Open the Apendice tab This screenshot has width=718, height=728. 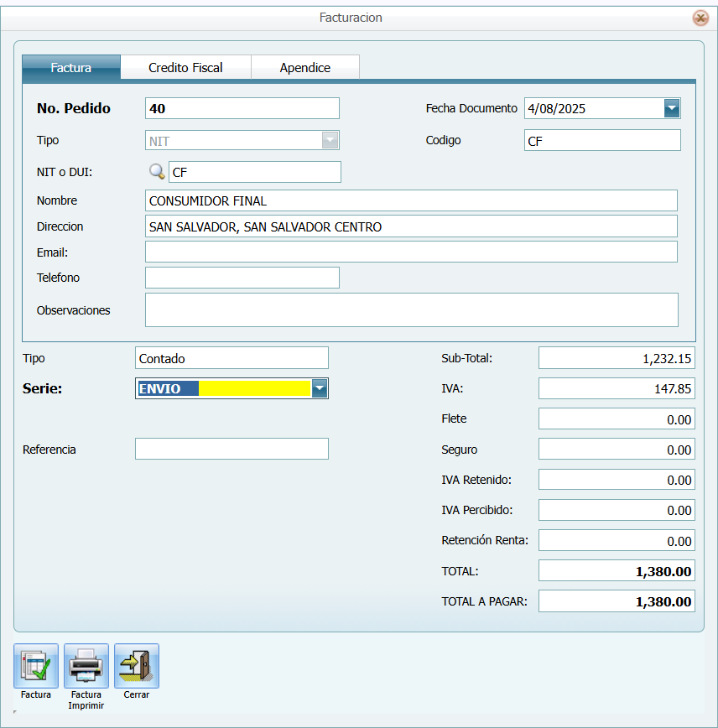[304, 68]
